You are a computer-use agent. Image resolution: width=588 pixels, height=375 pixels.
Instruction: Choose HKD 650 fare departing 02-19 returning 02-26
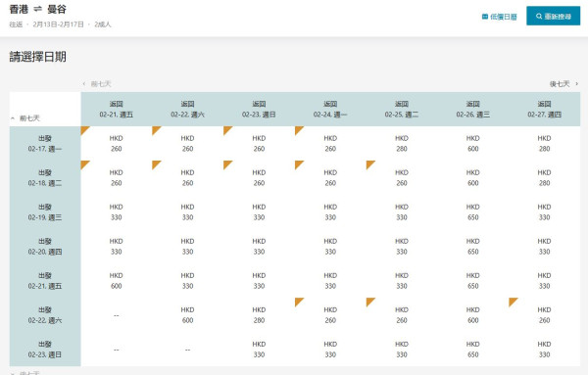pos(473,212)
